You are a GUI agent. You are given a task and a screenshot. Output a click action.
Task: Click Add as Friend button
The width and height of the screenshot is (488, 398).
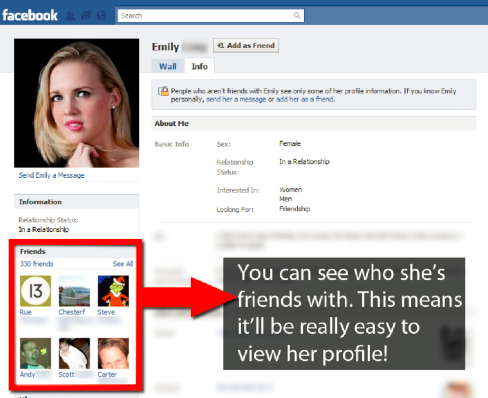tap(246, 46)
